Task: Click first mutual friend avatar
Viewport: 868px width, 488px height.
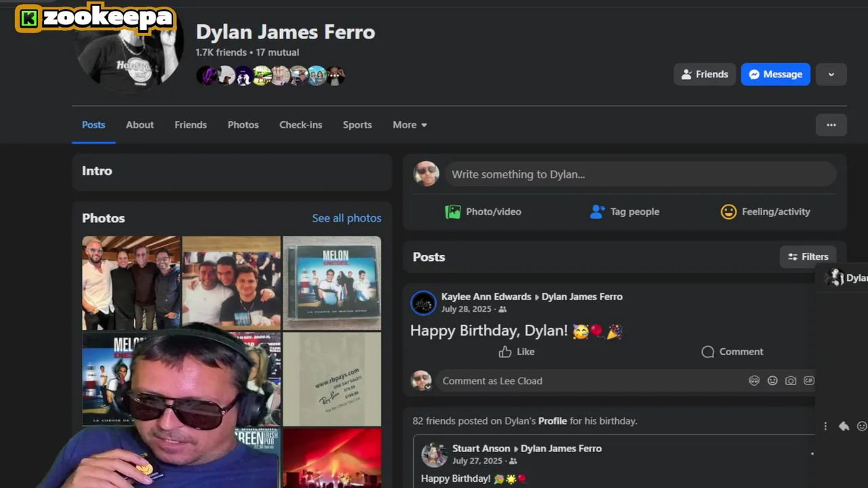Action: (x=206, y=75)
